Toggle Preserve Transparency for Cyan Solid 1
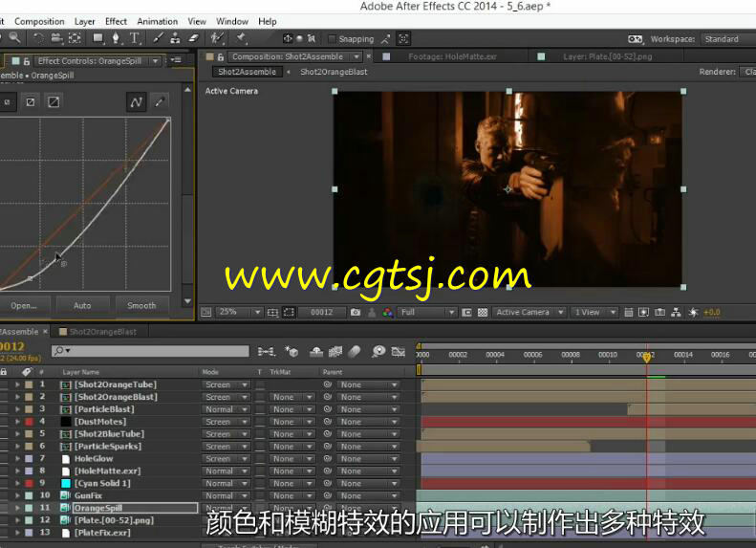 260,483
